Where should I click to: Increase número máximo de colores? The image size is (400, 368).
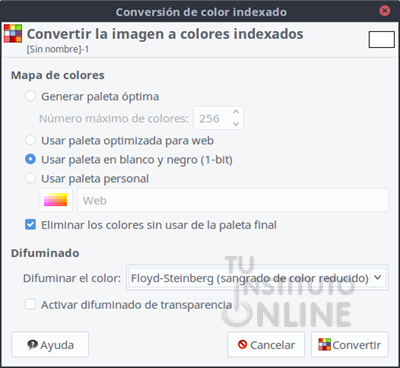(236, 112)
